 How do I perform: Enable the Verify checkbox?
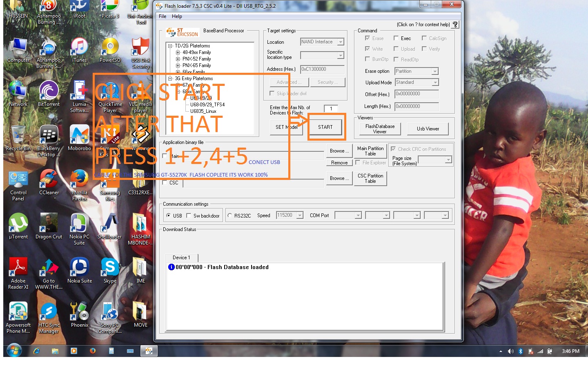(424, 49)
